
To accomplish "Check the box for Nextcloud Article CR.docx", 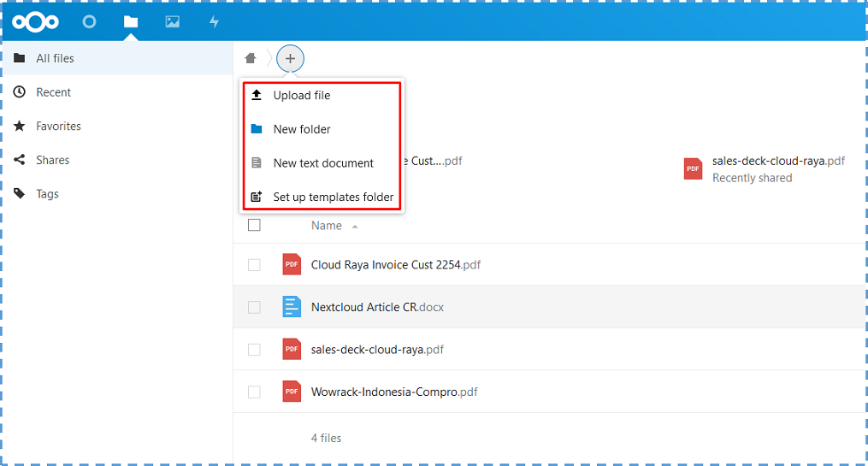I will (254, 307).
